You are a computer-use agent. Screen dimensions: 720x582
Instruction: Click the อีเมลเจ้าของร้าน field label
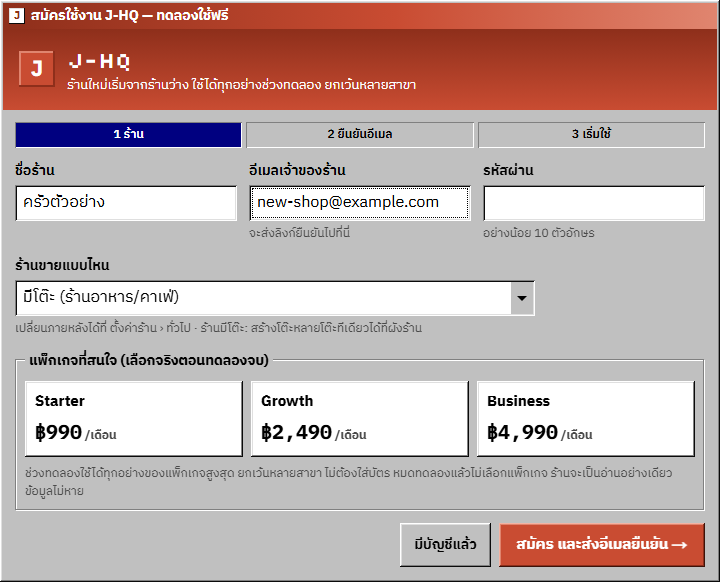click(x=297, y=170)
